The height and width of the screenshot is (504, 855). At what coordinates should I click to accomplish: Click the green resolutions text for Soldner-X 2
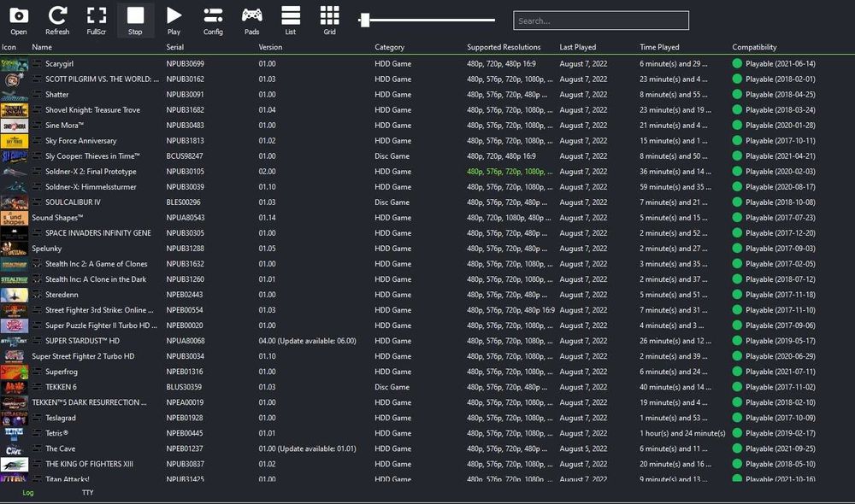[510, 172]
